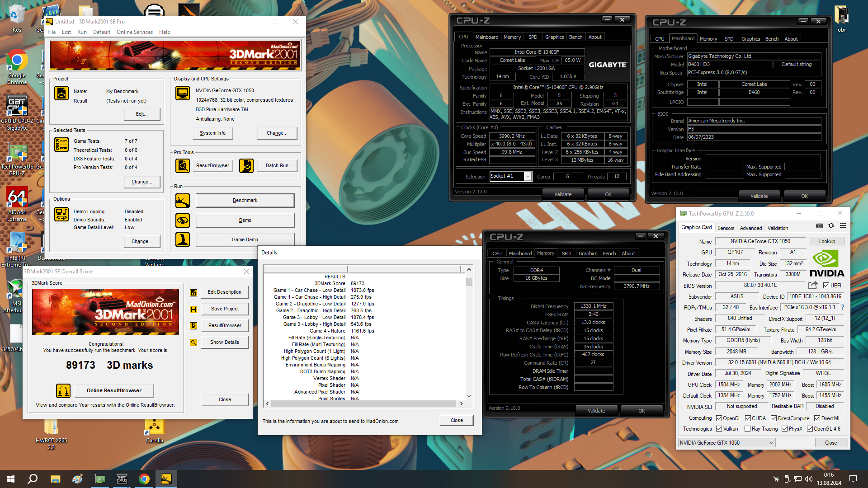Click Details horizontal scrollbar left arrow
This screenshot has height=488, width=868.
[267, 404]
